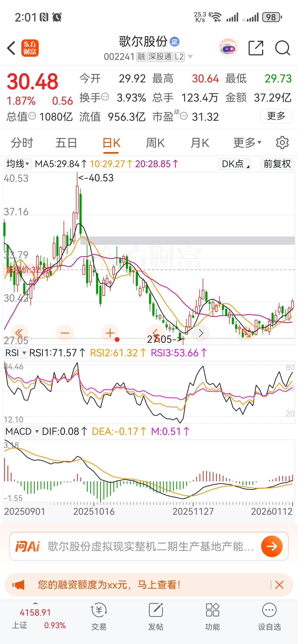Expand 更多 chart period dropdown
This screenshot has width=298, height=644.
[247, 143]
